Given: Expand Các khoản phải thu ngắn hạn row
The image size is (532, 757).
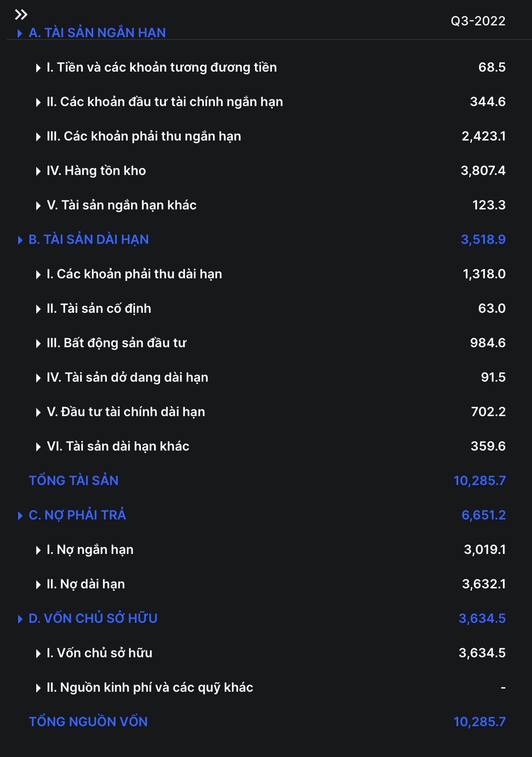Looking at the screenshot, I should (38, 137).
